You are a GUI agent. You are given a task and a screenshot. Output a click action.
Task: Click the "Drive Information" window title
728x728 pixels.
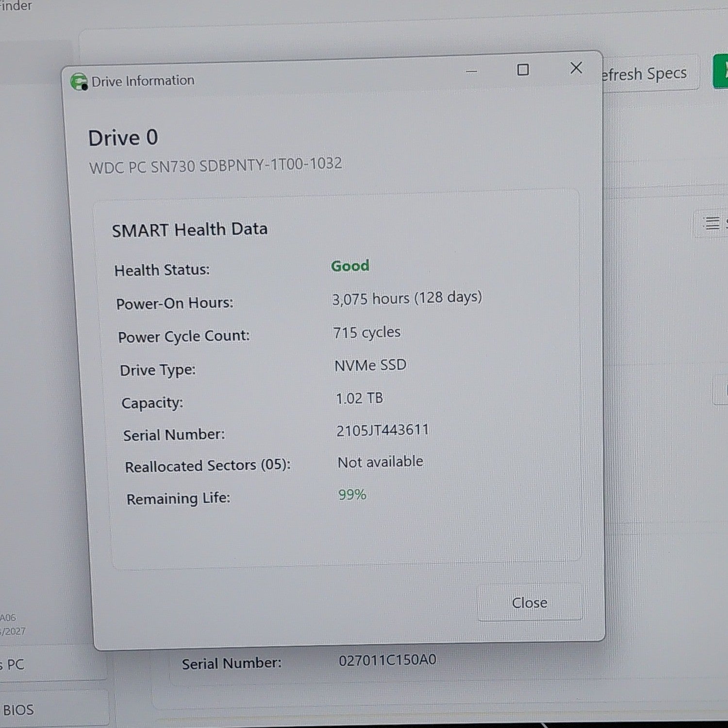click(x=143, y=81)
